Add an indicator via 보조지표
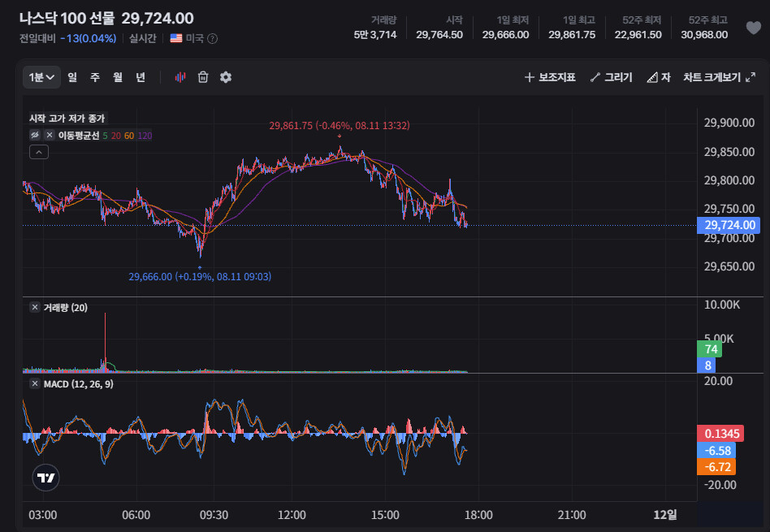770x532 pixels. (x=550, y=77)
